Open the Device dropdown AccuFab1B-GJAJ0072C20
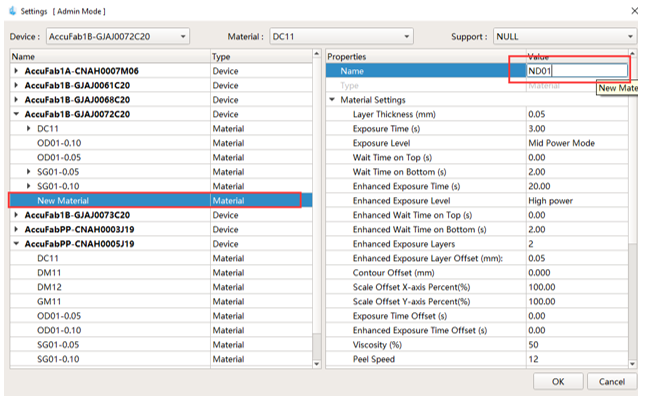Screen dimensions: 648x401 pyautogui.click(x=118, y=36)
